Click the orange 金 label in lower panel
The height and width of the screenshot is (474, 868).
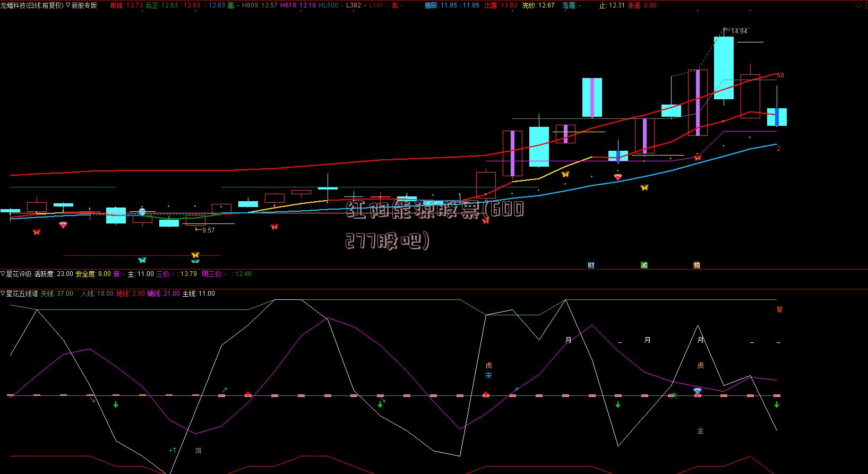pos(700,431)
